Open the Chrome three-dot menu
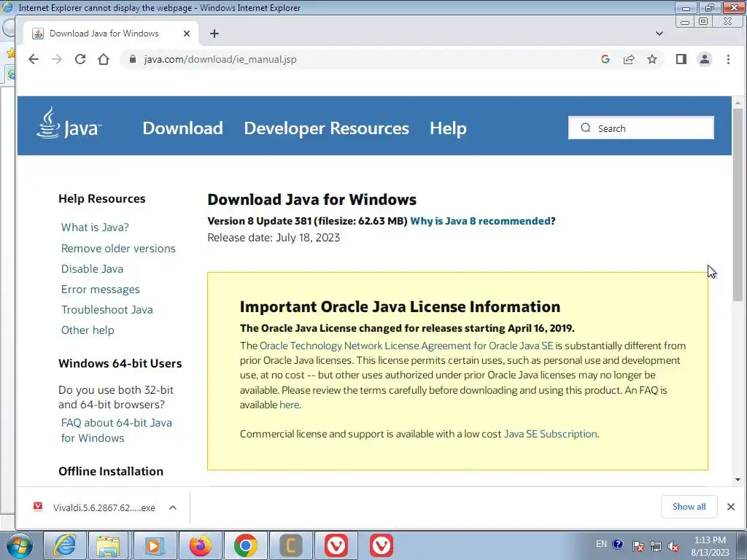 (x=728, y=59)
